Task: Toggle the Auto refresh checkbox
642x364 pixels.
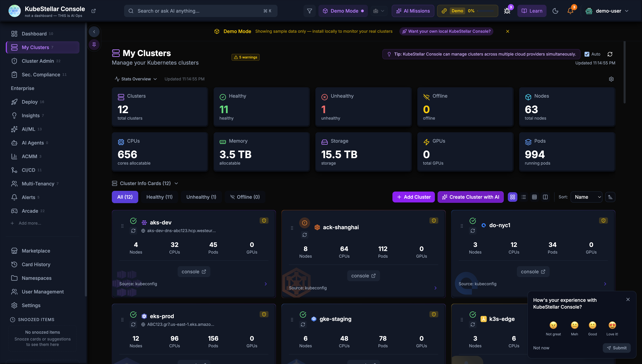Action: (587, 54)
